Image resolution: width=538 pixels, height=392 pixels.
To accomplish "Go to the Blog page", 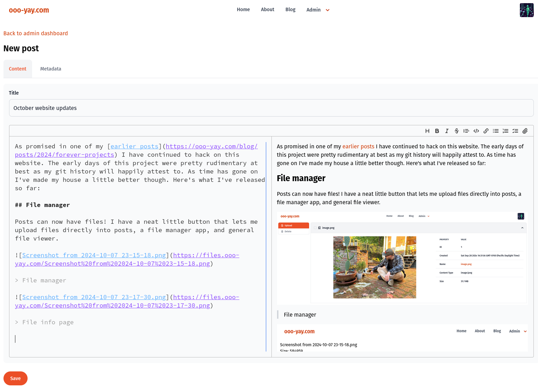I will [x=290, y=9].
